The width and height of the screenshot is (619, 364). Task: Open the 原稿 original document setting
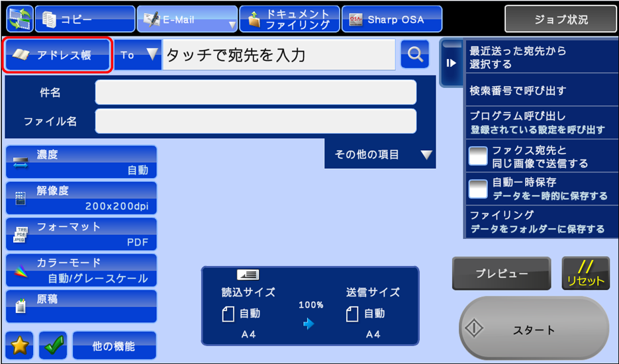[x=81, y=306]
